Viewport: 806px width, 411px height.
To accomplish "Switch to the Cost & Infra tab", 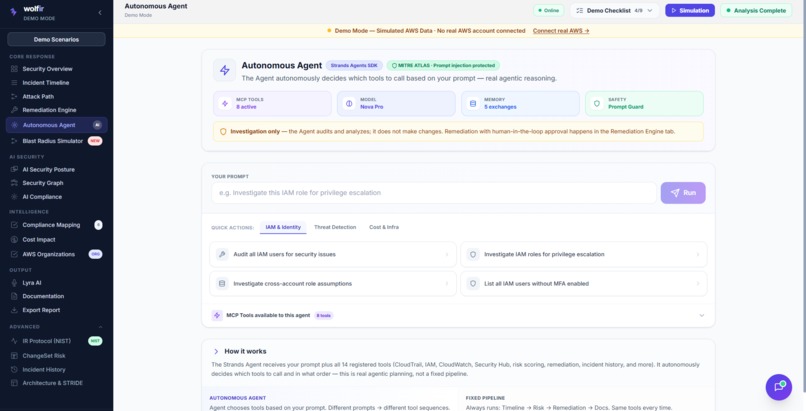I will [384, 227].
